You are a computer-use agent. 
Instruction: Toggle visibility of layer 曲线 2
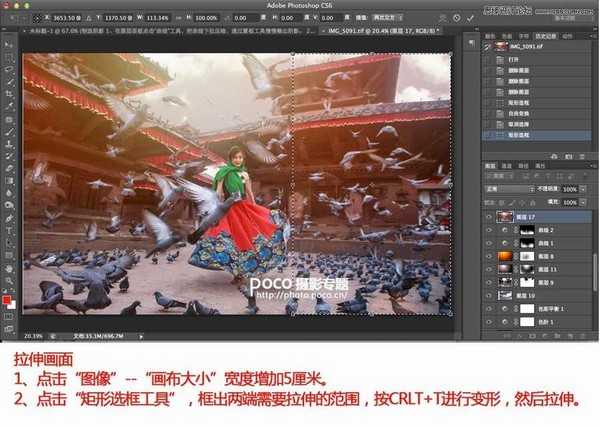click(x=489, y=230)
